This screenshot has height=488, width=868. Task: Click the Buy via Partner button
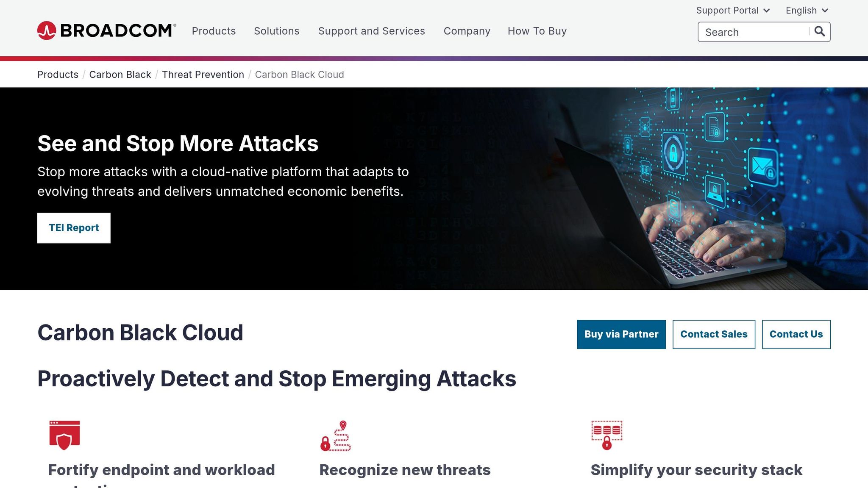621,334
